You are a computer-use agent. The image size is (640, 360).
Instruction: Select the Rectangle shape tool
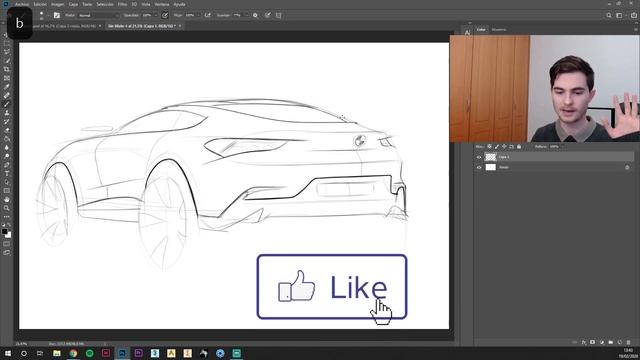point(7,191)
